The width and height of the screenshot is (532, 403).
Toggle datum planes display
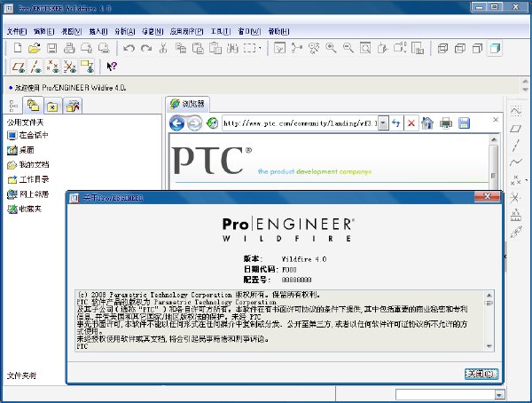pos(19,67)
